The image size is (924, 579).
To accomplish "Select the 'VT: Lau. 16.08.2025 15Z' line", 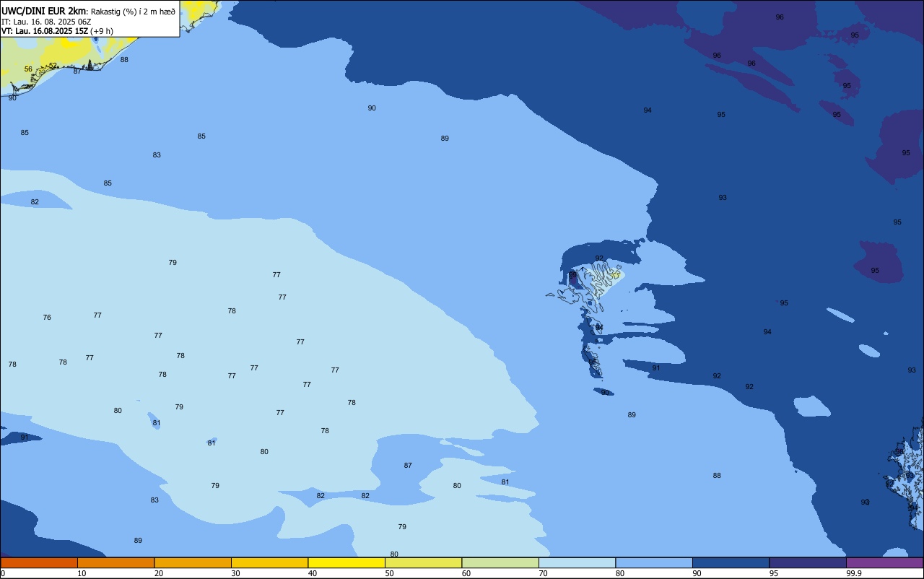I will pos(45,31).
